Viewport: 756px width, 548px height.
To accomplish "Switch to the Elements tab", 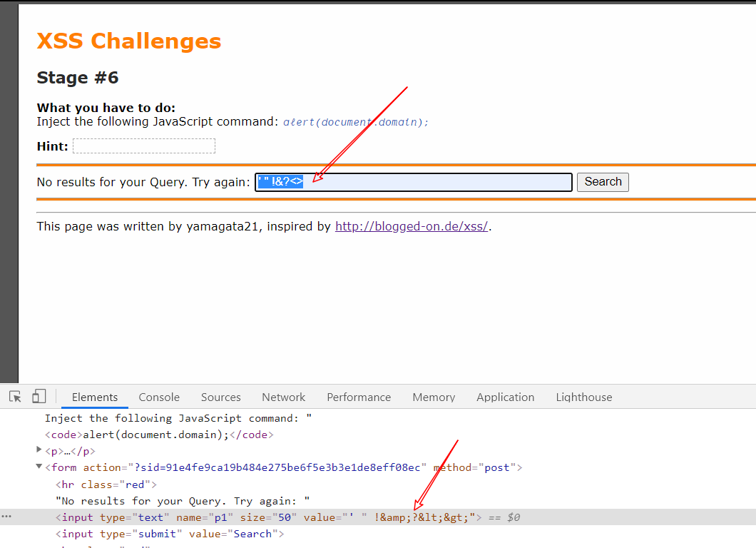I will (x=94, y=397).
